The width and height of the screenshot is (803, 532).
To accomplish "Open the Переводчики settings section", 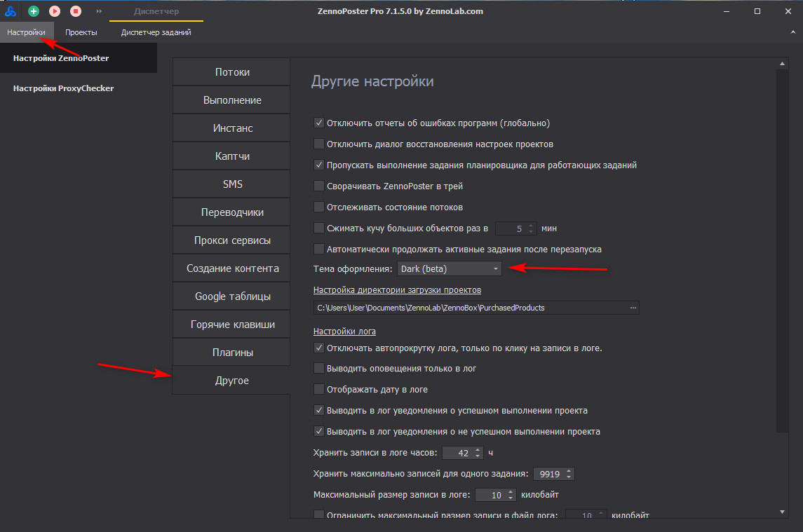I will pyautogui.click(x=232, y=212).
